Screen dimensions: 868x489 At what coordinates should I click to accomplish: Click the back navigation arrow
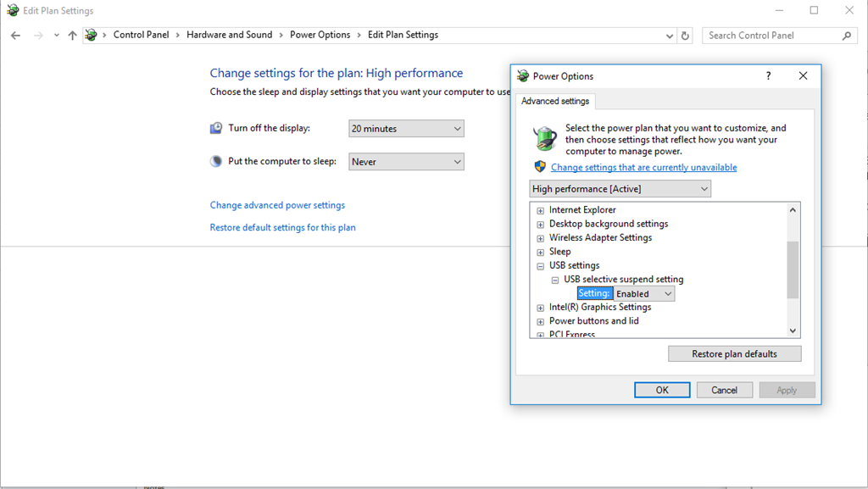pyautogui.click(x=15, y=35)
